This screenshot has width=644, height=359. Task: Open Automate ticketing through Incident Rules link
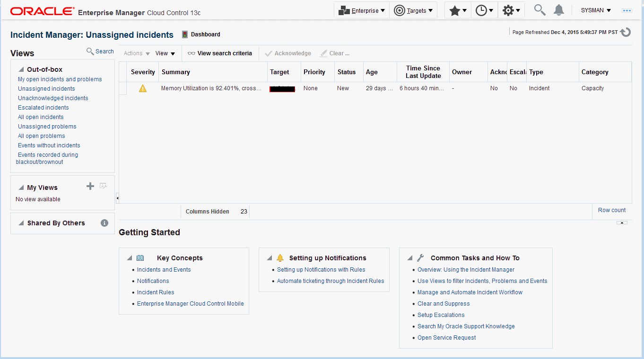pyautogui.click(x=331, y=281)
